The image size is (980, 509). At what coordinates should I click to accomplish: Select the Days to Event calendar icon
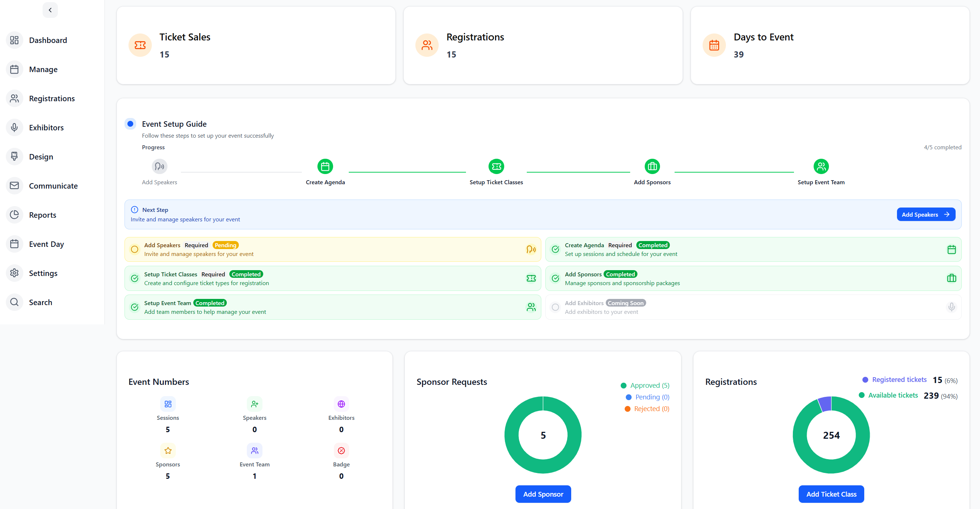click(714, 45)
